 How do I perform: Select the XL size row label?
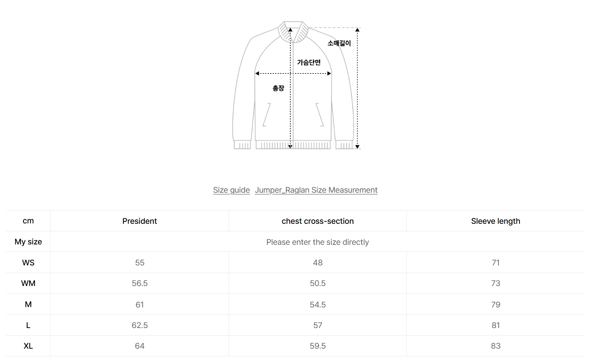(28, 346)
